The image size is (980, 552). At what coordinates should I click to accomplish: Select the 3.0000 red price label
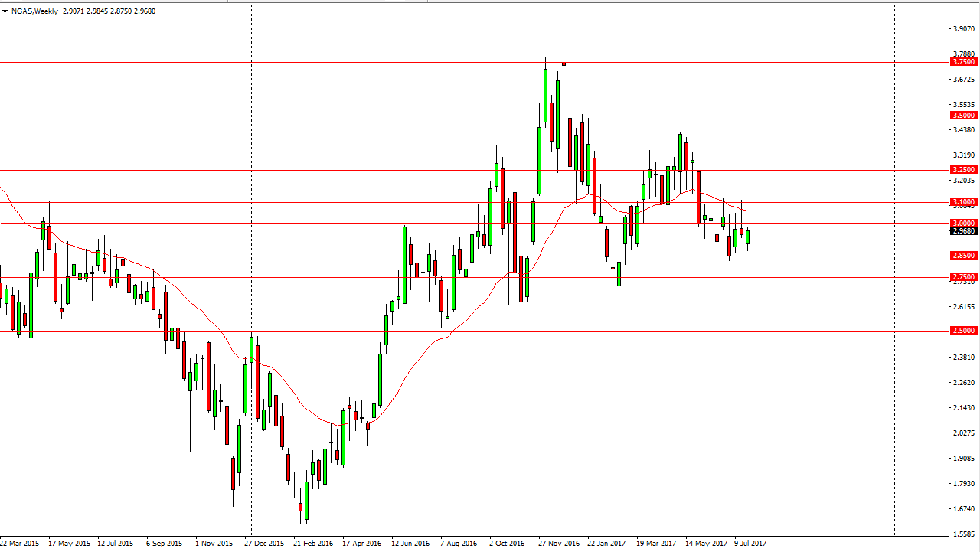pos(962,223)
